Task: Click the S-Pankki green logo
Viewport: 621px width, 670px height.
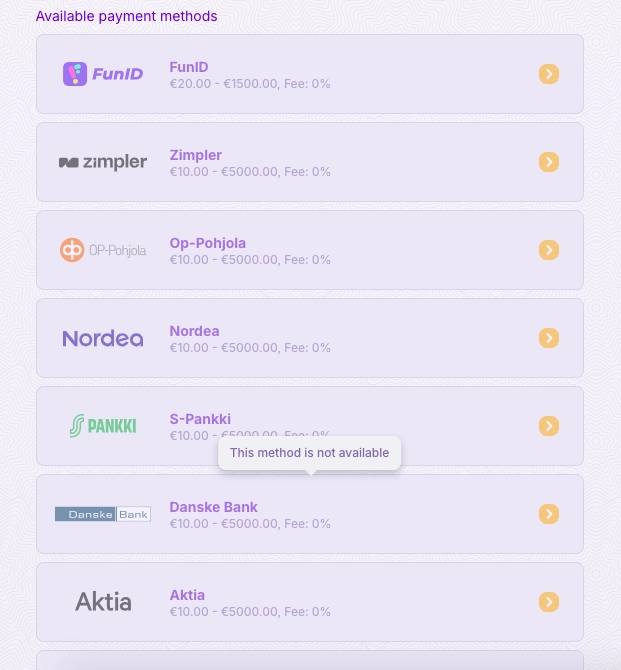Action: tap(103, 426)
